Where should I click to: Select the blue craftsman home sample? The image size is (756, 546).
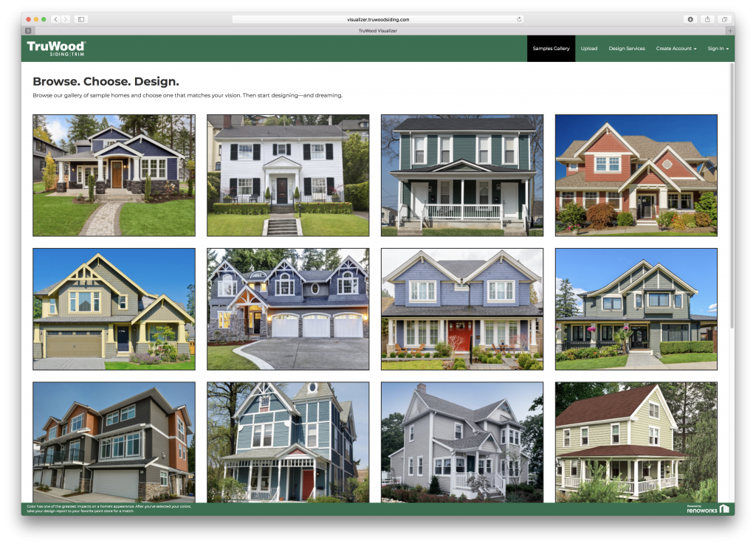point(114,175)
